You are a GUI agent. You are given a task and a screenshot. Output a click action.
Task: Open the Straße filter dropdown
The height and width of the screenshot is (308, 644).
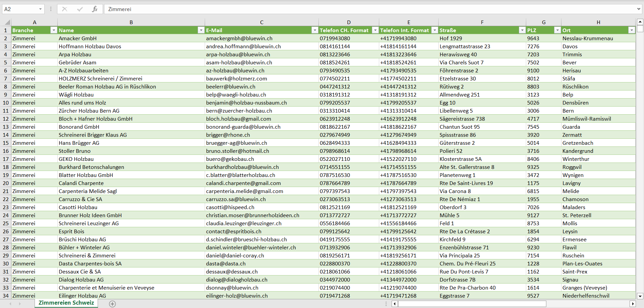click(x=522, y=30)
